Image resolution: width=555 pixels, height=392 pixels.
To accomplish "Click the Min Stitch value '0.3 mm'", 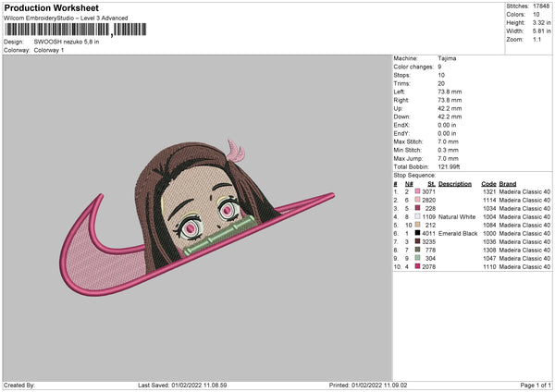I will (448, 150).
